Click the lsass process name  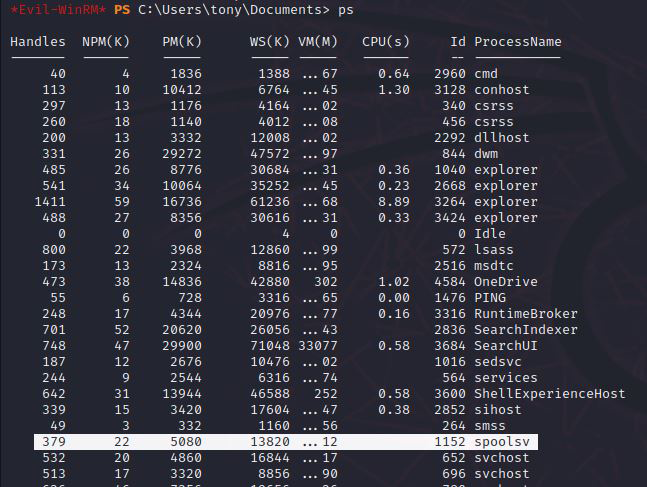[x=494, y=250]
